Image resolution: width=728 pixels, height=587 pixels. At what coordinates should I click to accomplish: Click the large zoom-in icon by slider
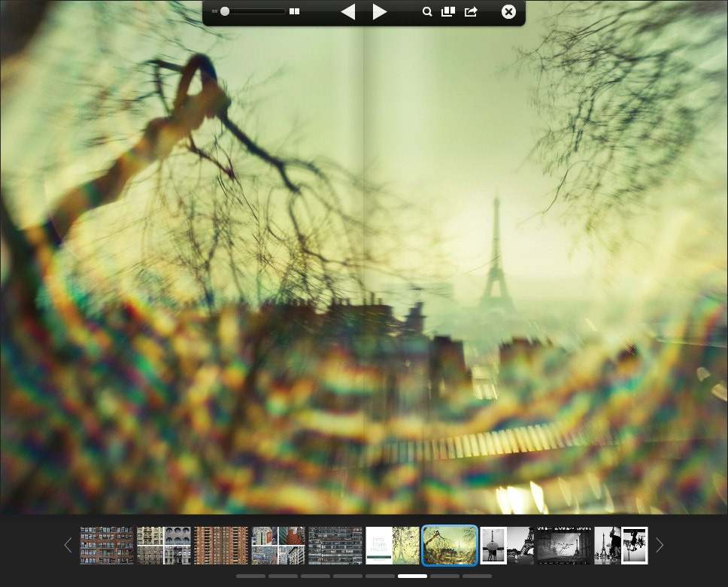coord(294,12)
